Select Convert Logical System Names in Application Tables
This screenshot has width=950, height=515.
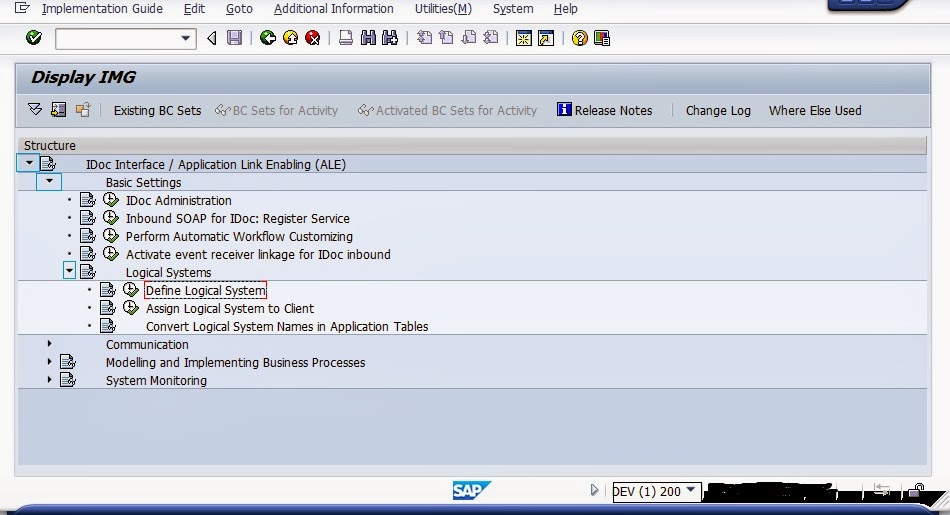point(287,327)
